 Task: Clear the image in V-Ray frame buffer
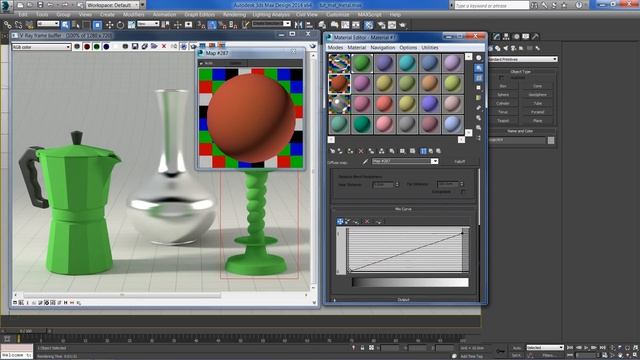pos(164,47)
